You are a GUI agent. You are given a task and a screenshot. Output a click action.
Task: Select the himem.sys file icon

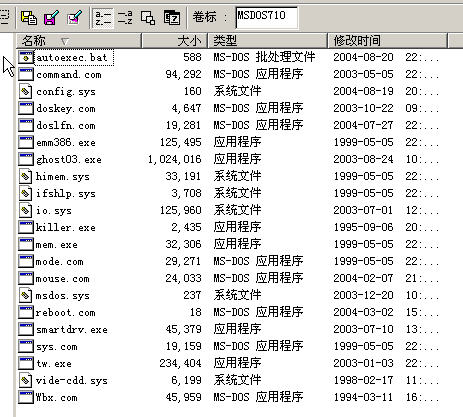(x=26, y=176)
